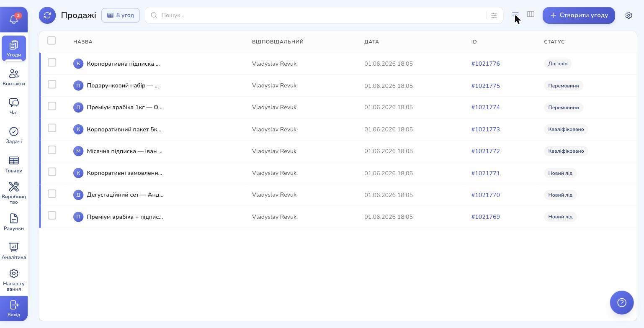Viewport: 644px width, 328px height.
Task: Click the П avatar of Подарунковий набір
Action: tap(78, 86)
